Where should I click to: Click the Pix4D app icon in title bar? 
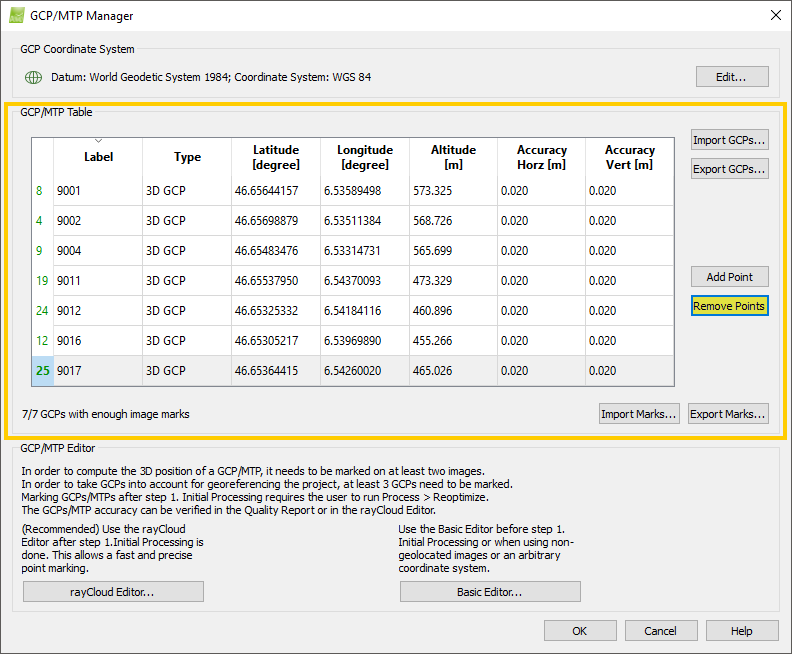tap(17, 16)
